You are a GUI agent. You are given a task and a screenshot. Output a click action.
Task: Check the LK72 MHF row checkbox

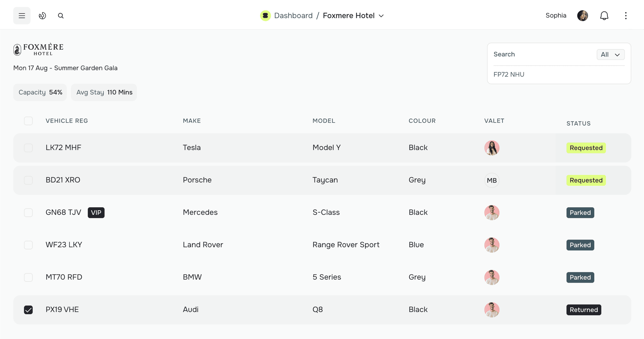(x=28, y=148)
